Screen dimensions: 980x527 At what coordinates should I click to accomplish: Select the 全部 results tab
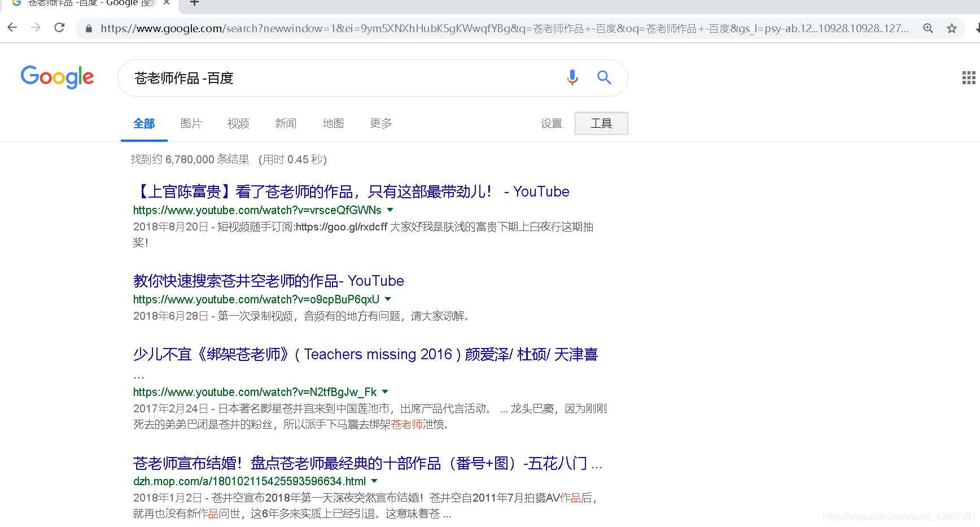click(144, 124)
